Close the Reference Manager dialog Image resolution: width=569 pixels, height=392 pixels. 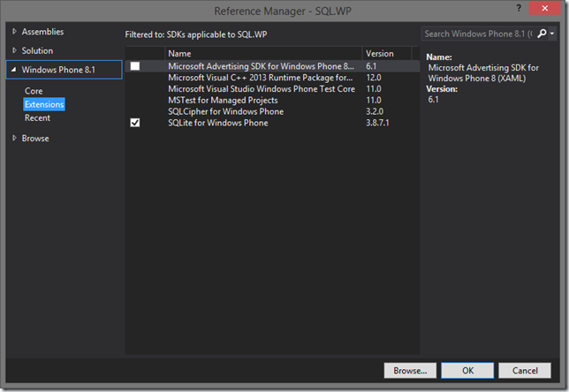pyautogui.click(x=544, y=8)
